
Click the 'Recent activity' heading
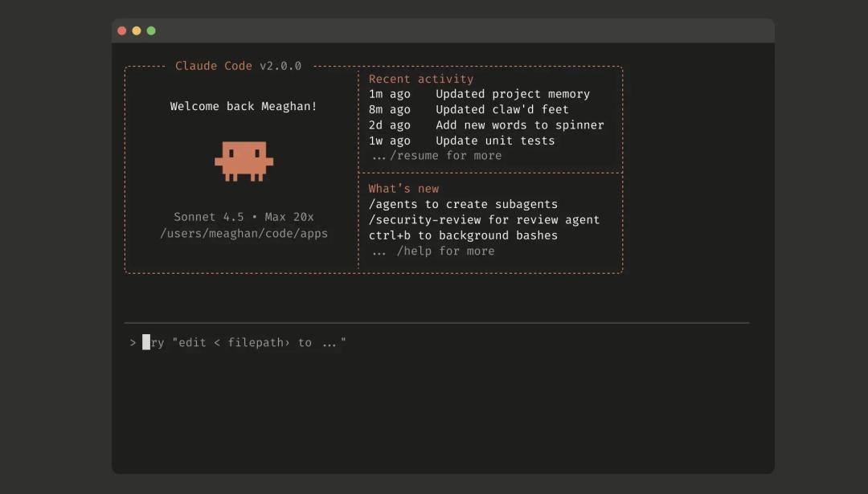[420, 79]
